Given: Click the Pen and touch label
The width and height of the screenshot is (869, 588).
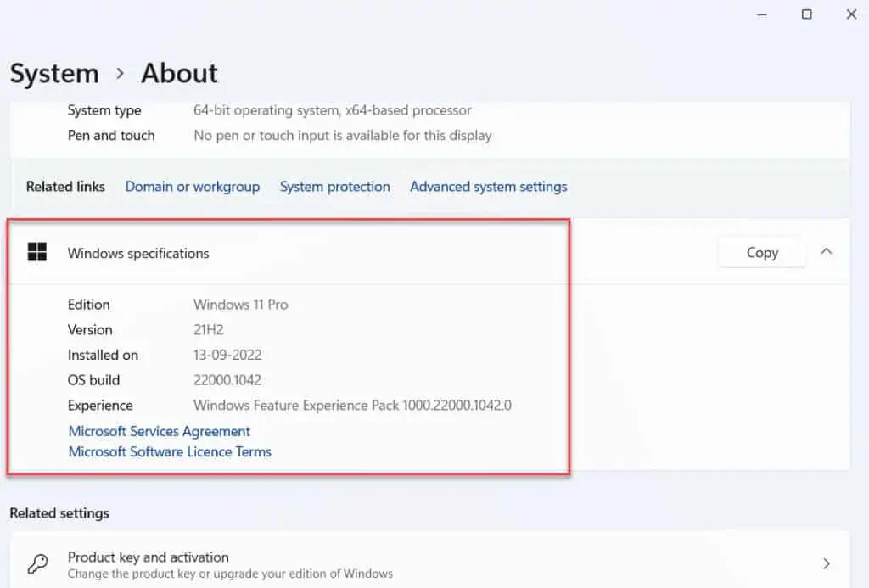Looking at the screenshot, I should (111, 135).
